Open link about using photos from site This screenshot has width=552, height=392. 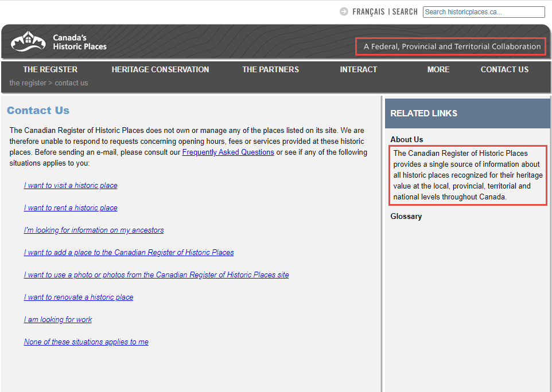click(x=156, y=275)
